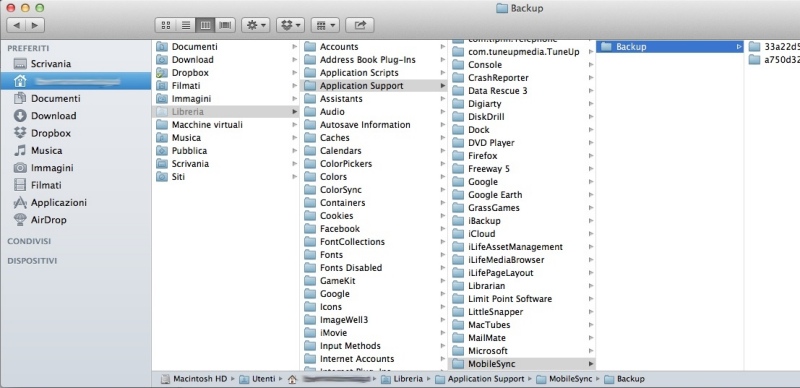
Task: Select the Autosave Information folder
Action: coord(374,125)
